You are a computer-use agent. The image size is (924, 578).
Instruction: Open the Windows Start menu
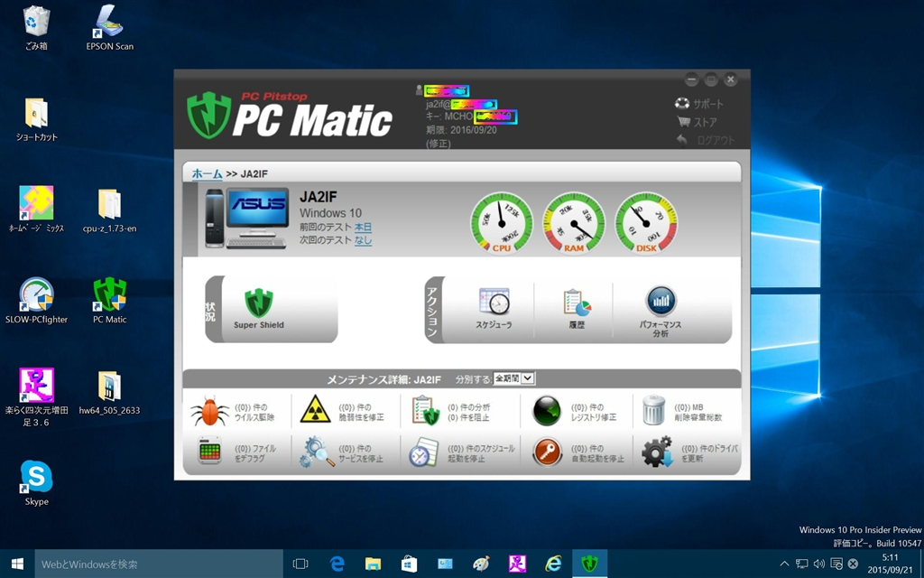(17, 564)
